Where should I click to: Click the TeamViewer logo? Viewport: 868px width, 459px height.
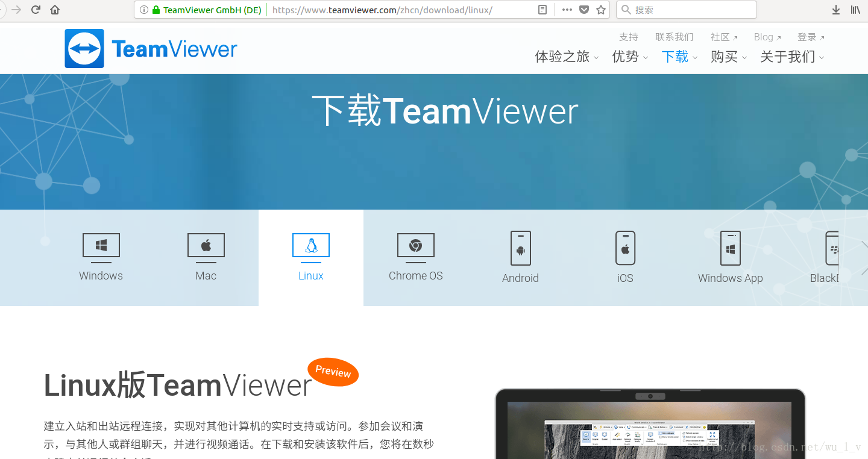[151, 49]
